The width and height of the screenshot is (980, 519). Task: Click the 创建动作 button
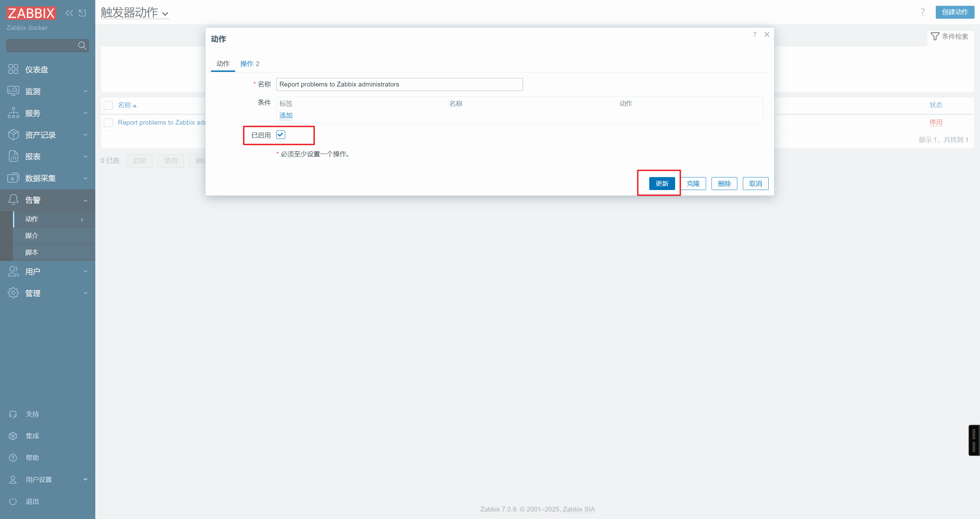pyautogui.click(x=955, y=12)
